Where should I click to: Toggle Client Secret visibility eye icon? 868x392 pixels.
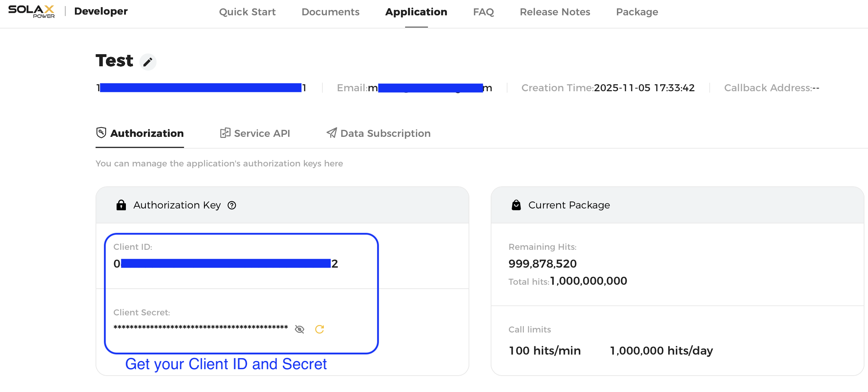tap(300, 329)
